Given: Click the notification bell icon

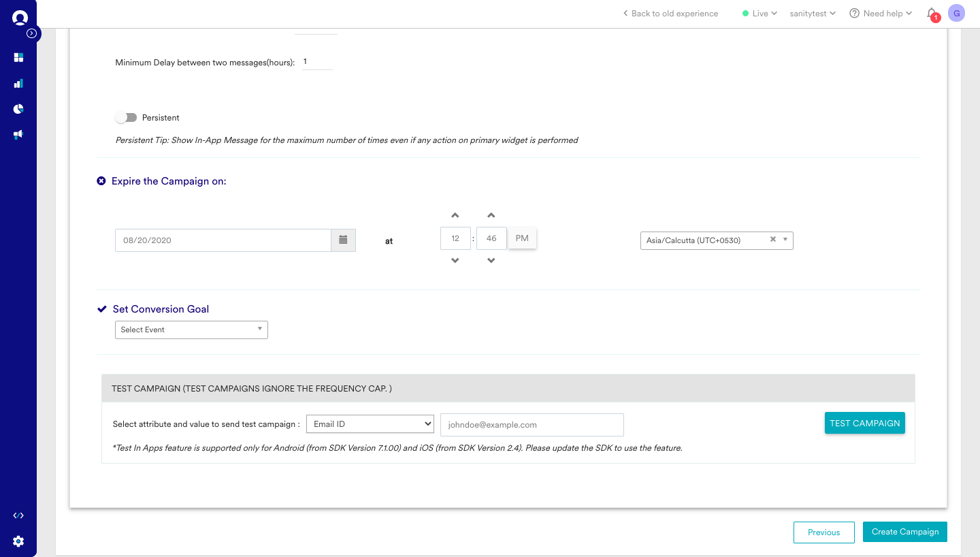Looking at the screenshot, I should (931, 13).
